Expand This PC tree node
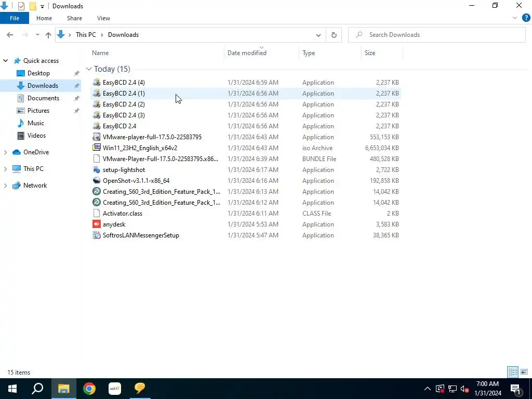The image size is (532, 399). click(x=5, y=169)
